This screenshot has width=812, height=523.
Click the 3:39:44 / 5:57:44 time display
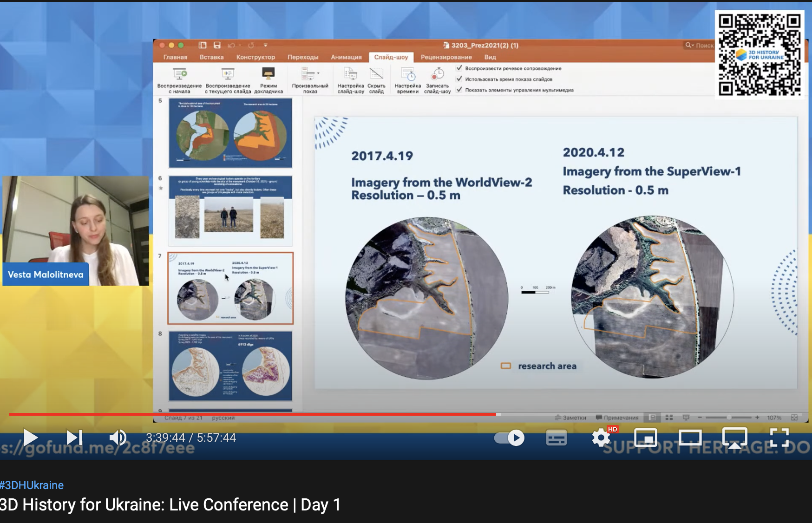click(191, 438)
